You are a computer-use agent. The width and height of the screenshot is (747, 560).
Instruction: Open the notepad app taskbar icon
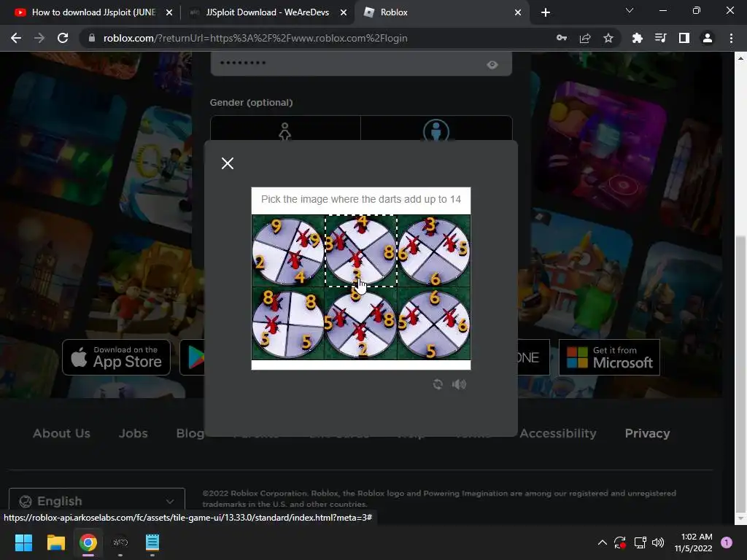coord(152,542)
